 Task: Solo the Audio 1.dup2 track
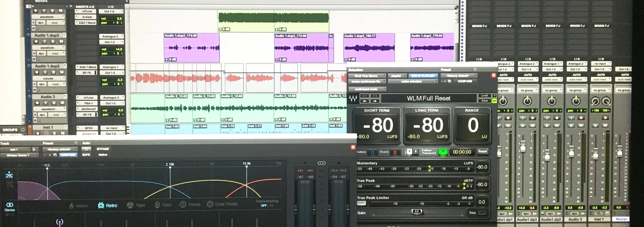click(x=53, y=72)
